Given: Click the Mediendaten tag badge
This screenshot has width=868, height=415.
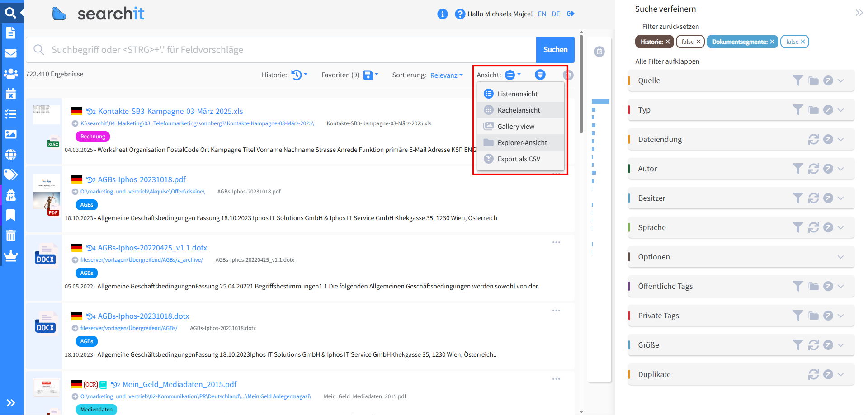Looking at the screenshot, I should point(96,410).
